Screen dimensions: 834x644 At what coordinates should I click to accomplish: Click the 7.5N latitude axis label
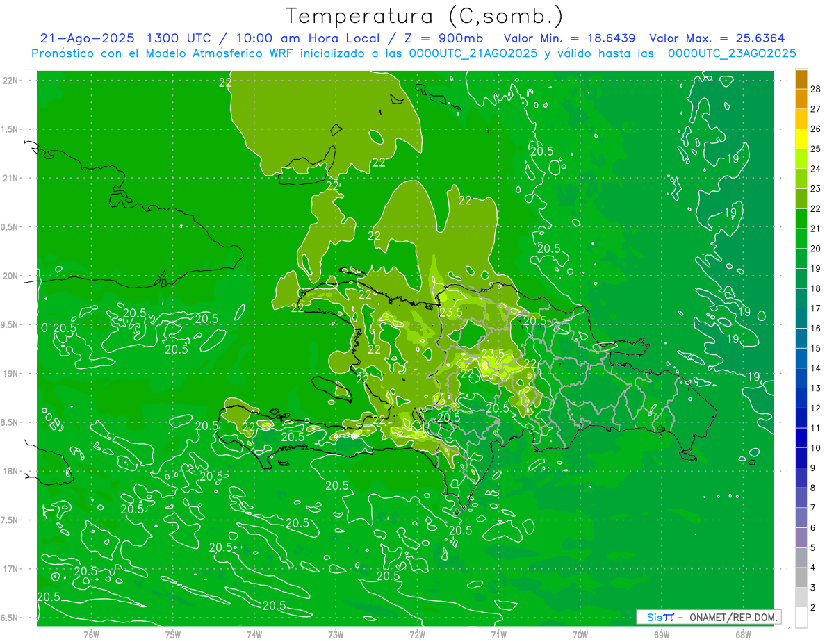point(10,520)
